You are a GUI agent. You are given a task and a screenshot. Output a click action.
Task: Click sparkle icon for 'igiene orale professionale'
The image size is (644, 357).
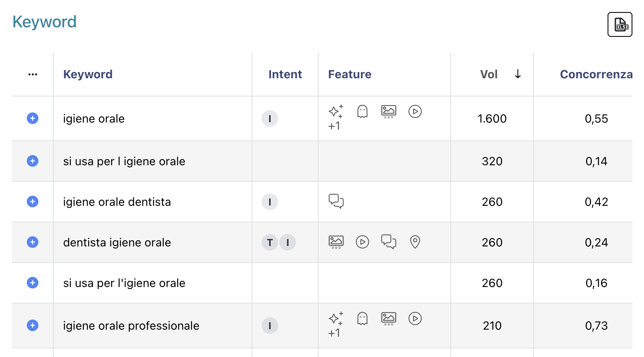click(336, 318)
